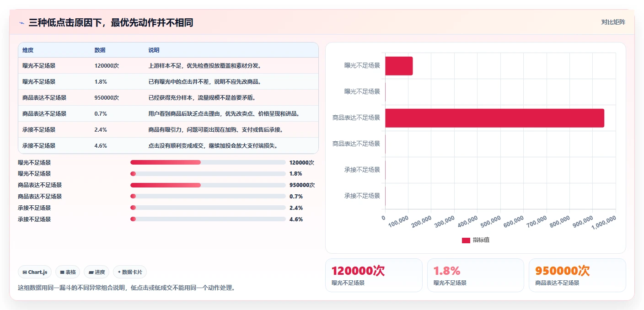Click the 100,000 tick on the chart axis

399,221
